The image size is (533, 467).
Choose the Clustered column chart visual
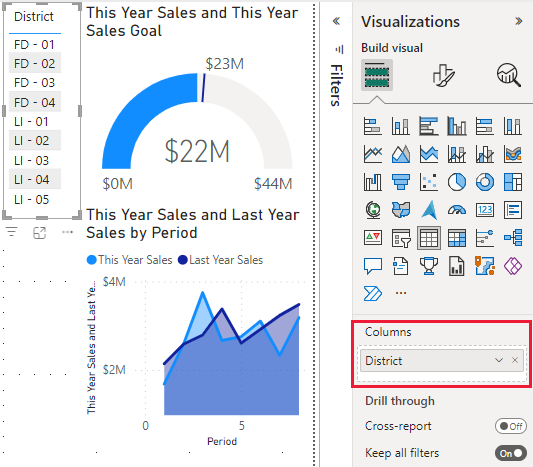(x=457, y=126)
